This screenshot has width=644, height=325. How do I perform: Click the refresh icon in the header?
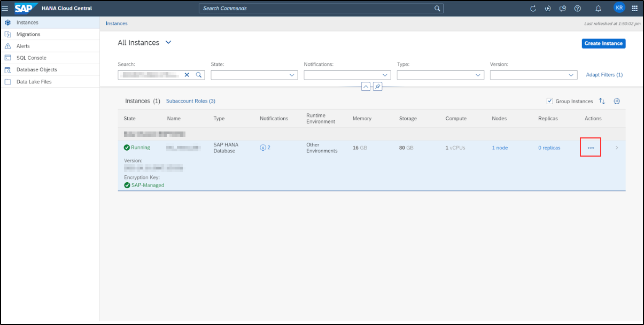(x=533, y=9)
